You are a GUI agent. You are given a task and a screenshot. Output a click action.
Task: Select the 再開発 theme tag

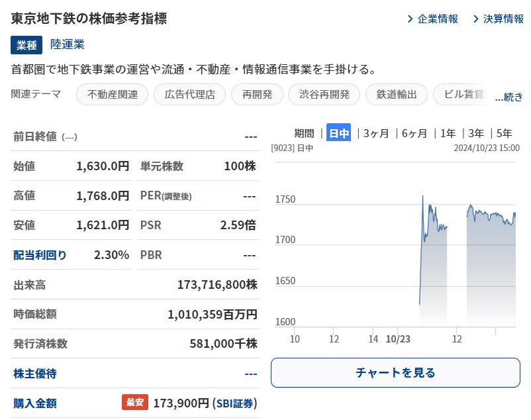(x=257, y=95)
